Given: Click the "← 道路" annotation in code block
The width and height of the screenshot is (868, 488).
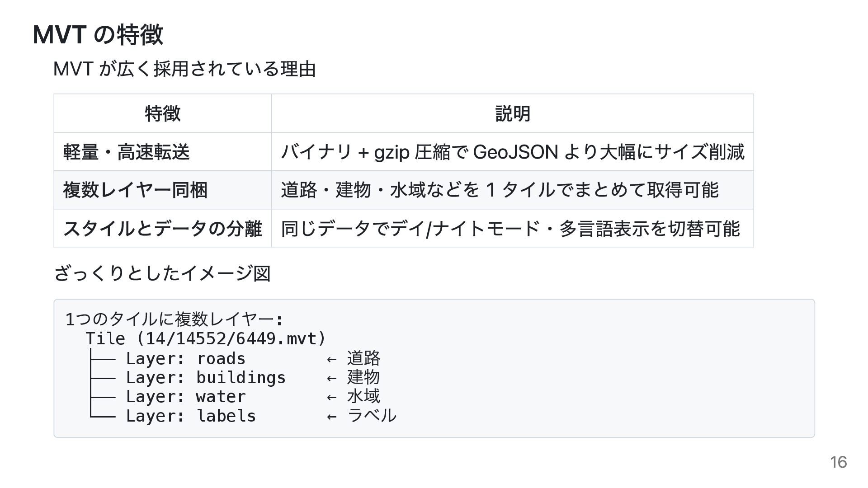Looking at the screenshot, I should [354, 358].
